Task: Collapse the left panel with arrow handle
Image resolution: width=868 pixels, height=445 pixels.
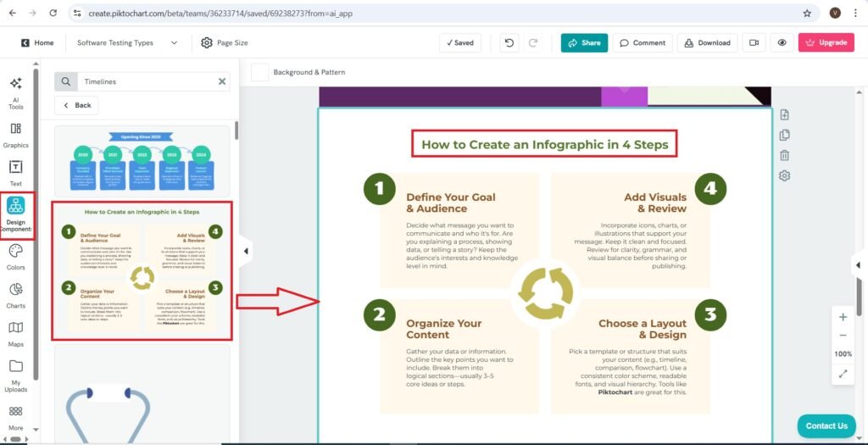Action: tap(245, 251)
